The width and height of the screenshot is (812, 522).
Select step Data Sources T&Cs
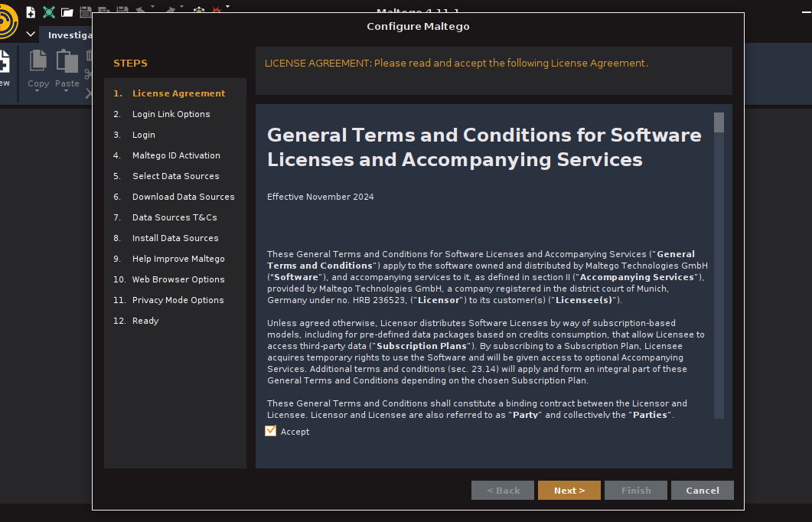pos(165,217)
